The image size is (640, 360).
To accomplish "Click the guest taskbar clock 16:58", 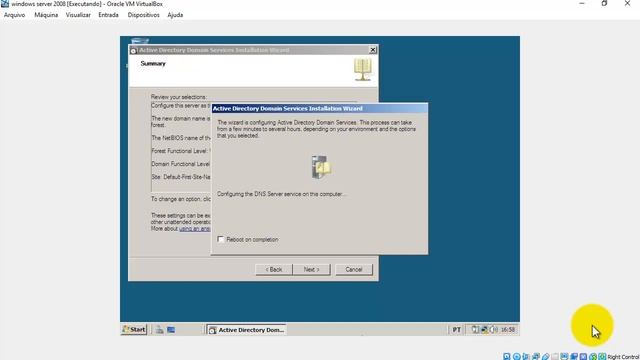I will (508, 329).
